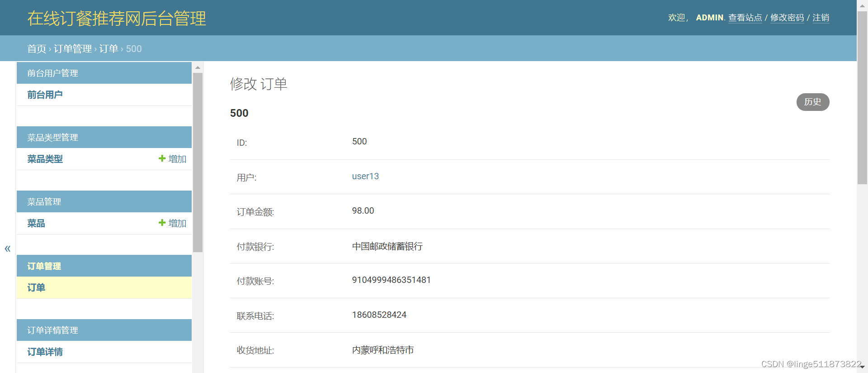Viewport: 868px width, 373px height.
Task: Go to 订单管理 in breadcrumb
Action: pyautogui.click(x=73, y=48)
